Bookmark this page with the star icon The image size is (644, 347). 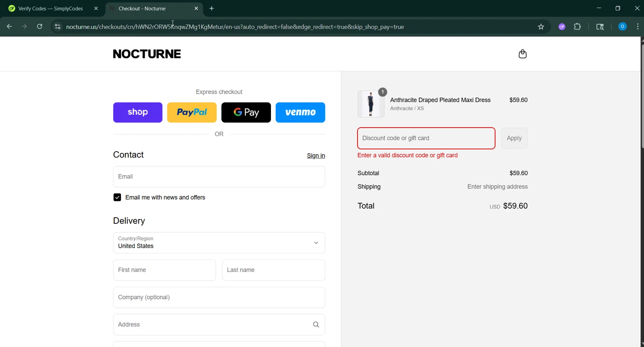[x=541, y=27]
